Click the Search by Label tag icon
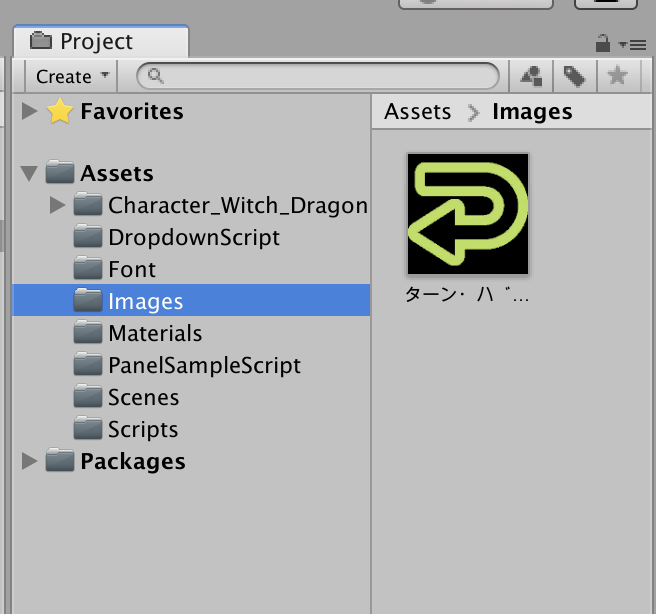Viewport: 656px width, 614px height. (x=574, y=76)
